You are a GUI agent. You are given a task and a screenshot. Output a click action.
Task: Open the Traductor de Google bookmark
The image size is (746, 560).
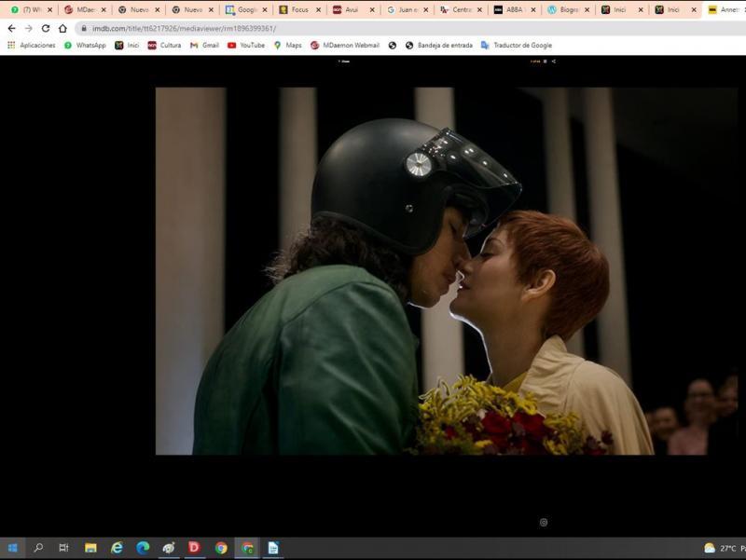click(x=517, y=45)
